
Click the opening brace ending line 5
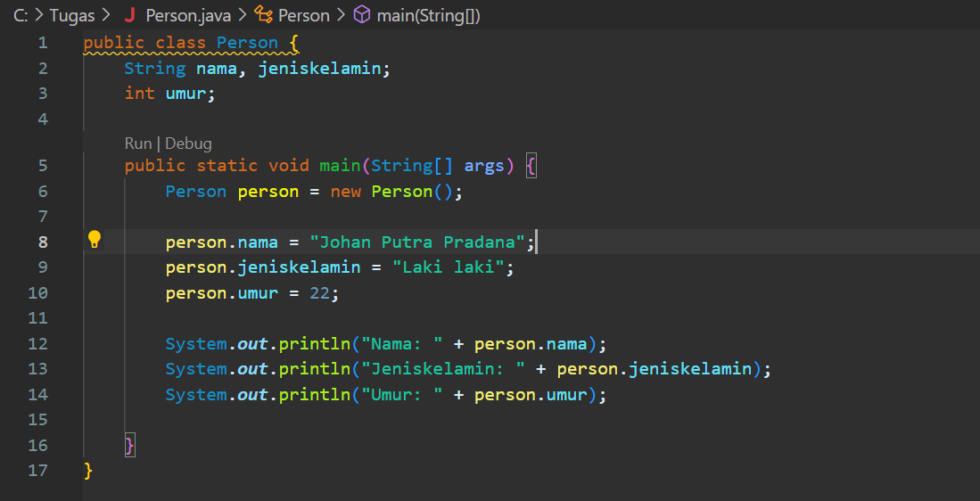coord(531,166)
